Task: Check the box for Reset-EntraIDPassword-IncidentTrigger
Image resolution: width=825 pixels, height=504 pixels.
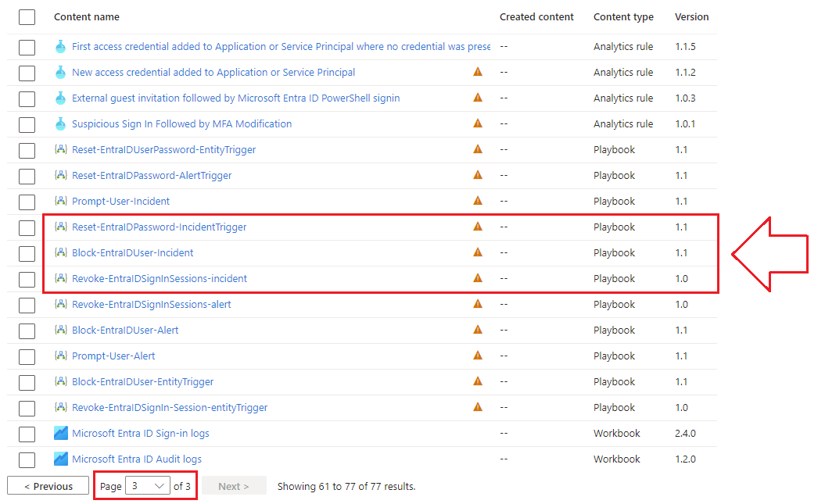Action: 27,227
